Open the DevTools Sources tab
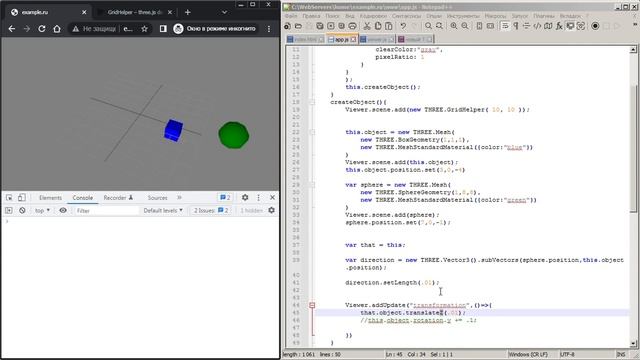Viewport: 640px width, 360px height. click(158, 198)
